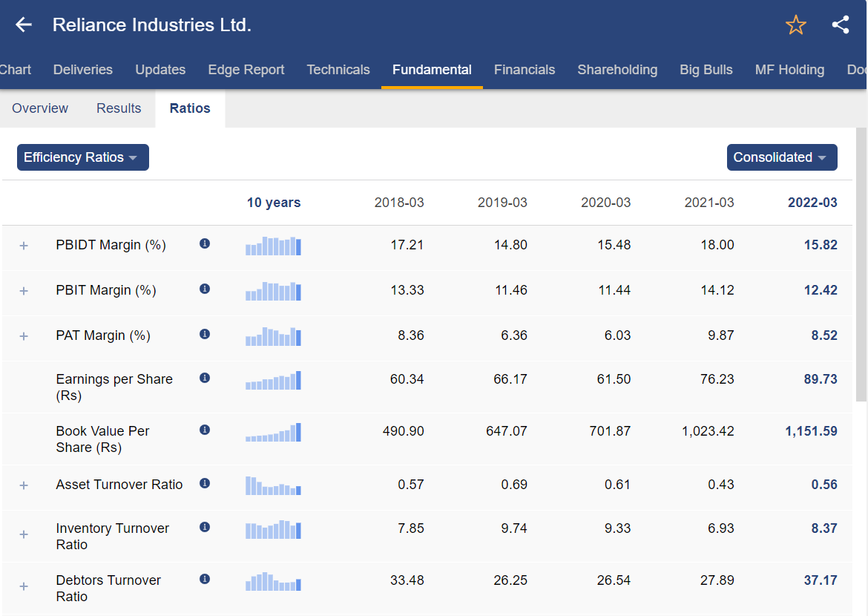Click info icon next to PBIDT Margin

click(205, 243)
